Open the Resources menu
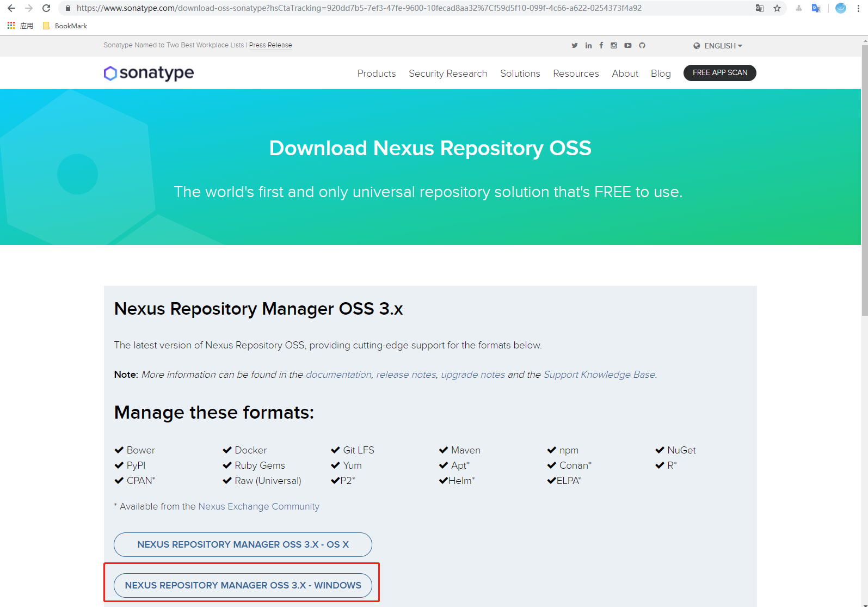868x607 pixels. pyautogui.click(x=576, y=73)
